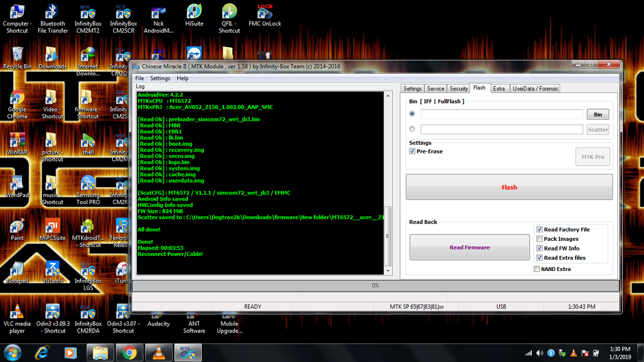Open the Windows Start menu

point(12,352)
